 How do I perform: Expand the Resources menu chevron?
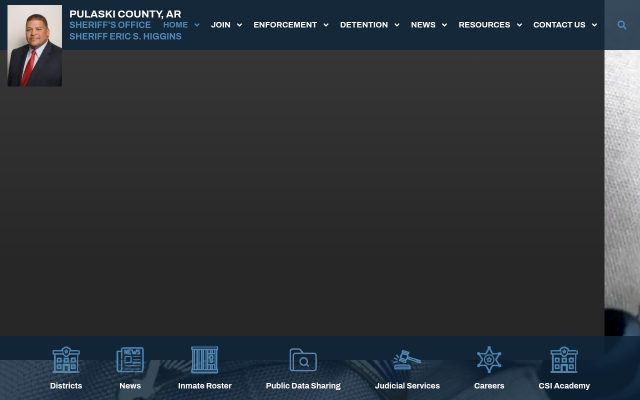(x=519, y=25)
